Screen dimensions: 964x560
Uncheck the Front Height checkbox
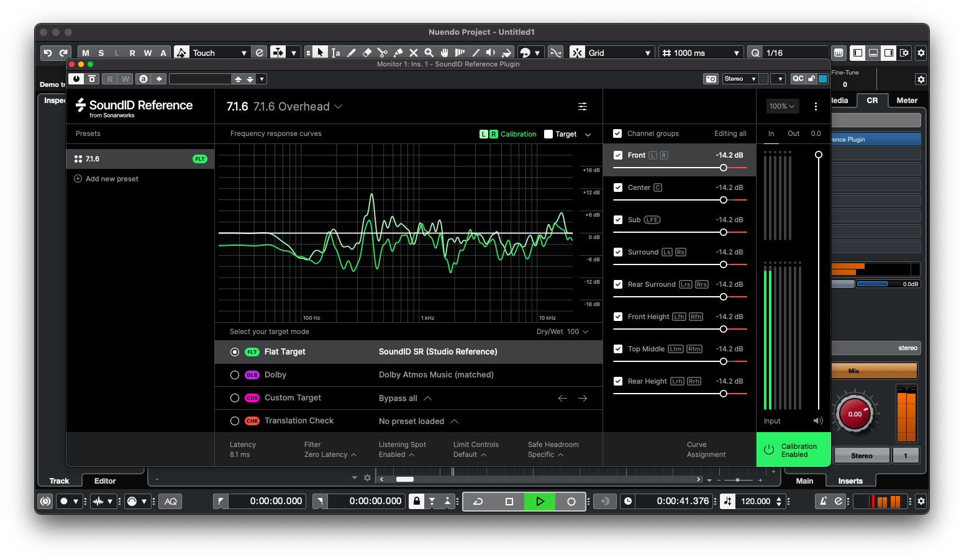coord(618,317)
